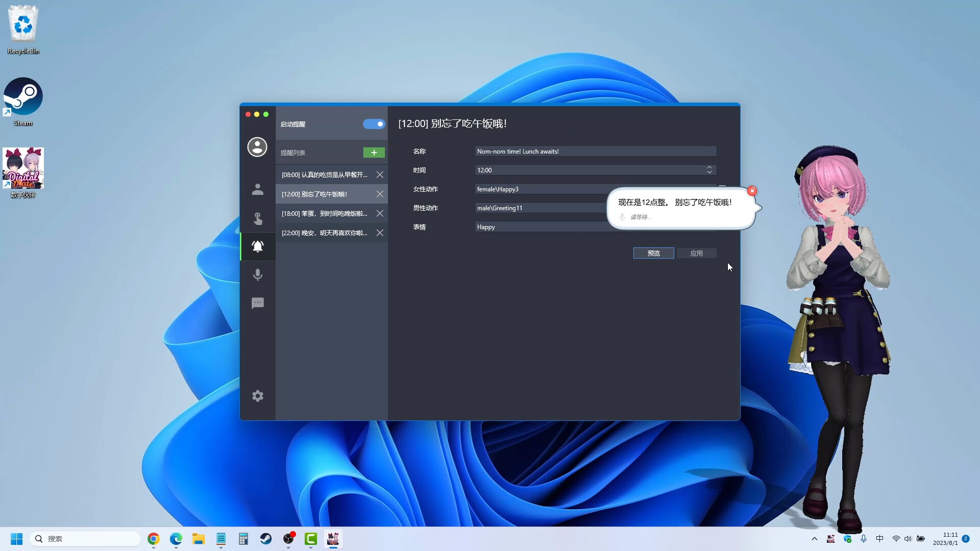Open the avatar profile panel in sidebar
Image resolution: width=980 pixels, height=551 pixels.
257,147
